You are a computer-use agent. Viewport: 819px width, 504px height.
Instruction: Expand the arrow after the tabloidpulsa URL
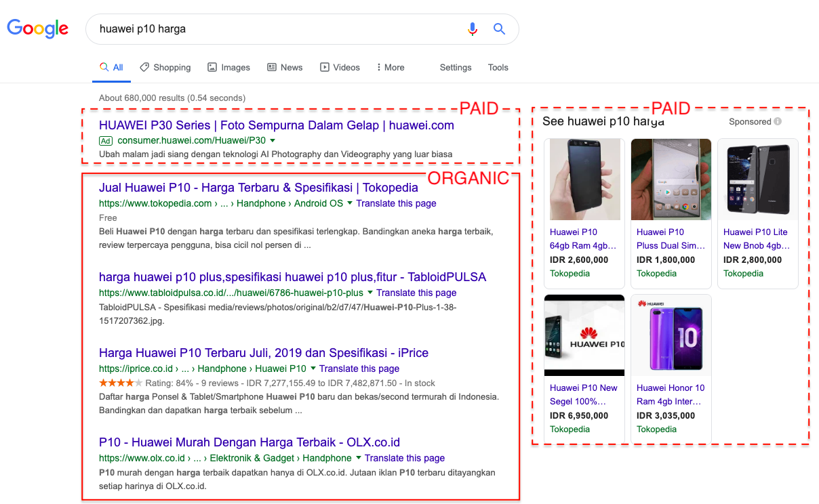[x=370, y=293]
